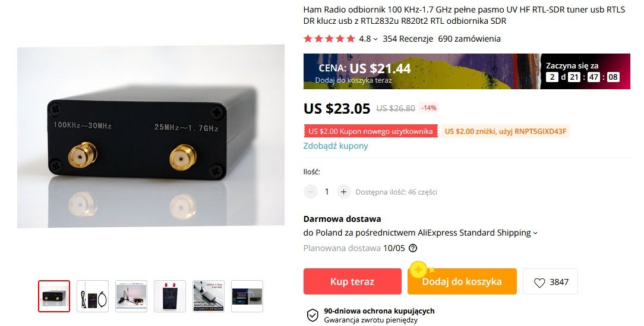644x326 pixels.
Task: Click the Kup teraz button
Action: click(352, 281)
